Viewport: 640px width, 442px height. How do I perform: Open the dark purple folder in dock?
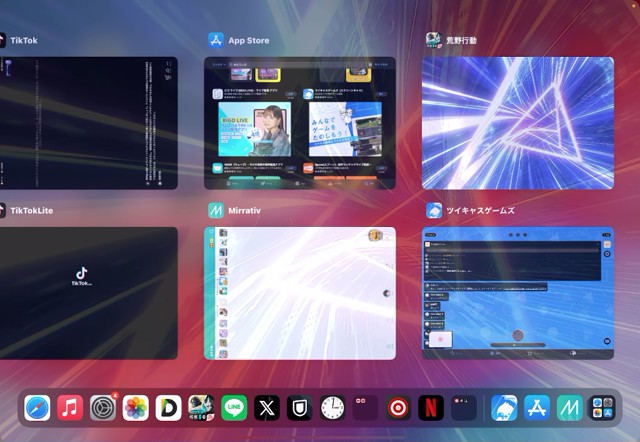point(365,408)
